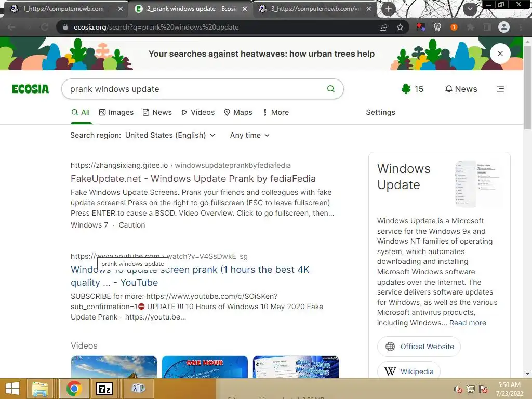Image resolution: width=532 pixels, height=399 pixels.
Task: Reload the page
Action: (x=45, y=27)
